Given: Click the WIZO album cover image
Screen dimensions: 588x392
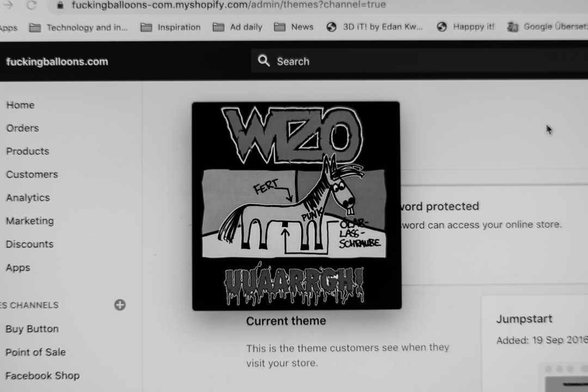Looking at the screenshot, I should (x=296, y=206).
